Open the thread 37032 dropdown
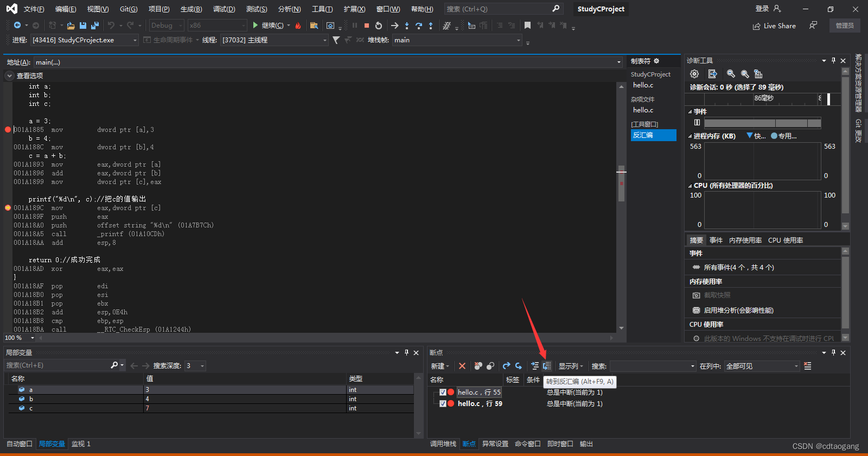Screen dimensions: 868x456 point(274,40)
